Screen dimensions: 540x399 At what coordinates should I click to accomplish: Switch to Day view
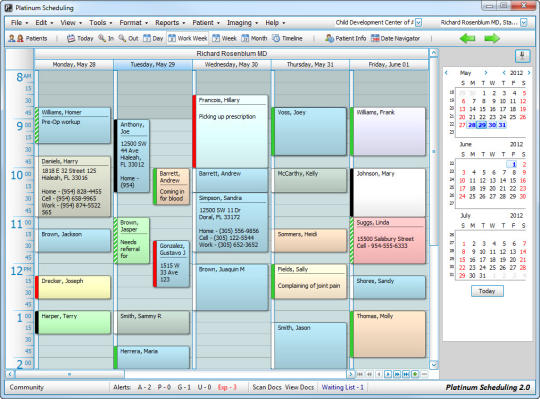pyautogui.click(x=153, y=38)
